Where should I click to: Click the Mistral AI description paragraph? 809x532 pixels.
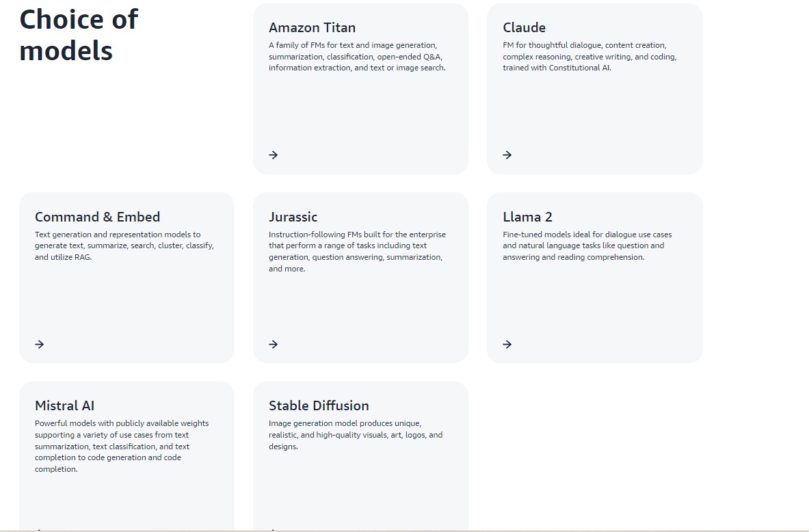click(122, 447)
